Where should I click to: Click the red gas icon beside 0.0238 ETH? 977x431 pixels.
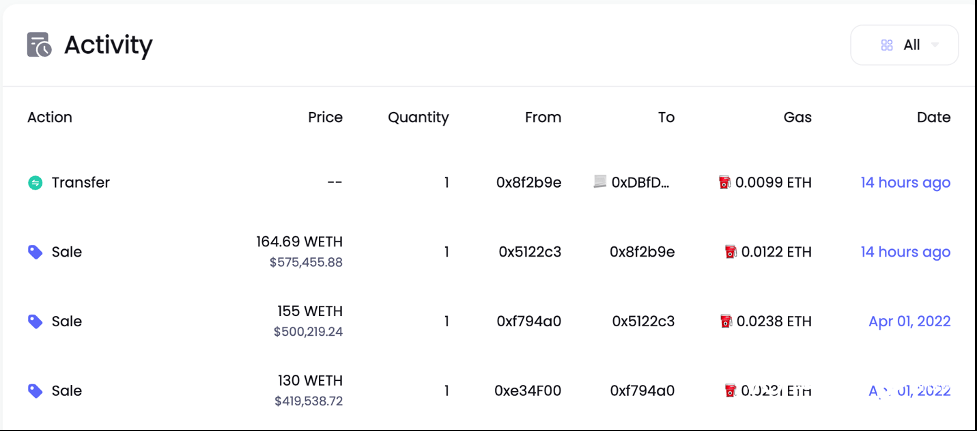point(725,321)
